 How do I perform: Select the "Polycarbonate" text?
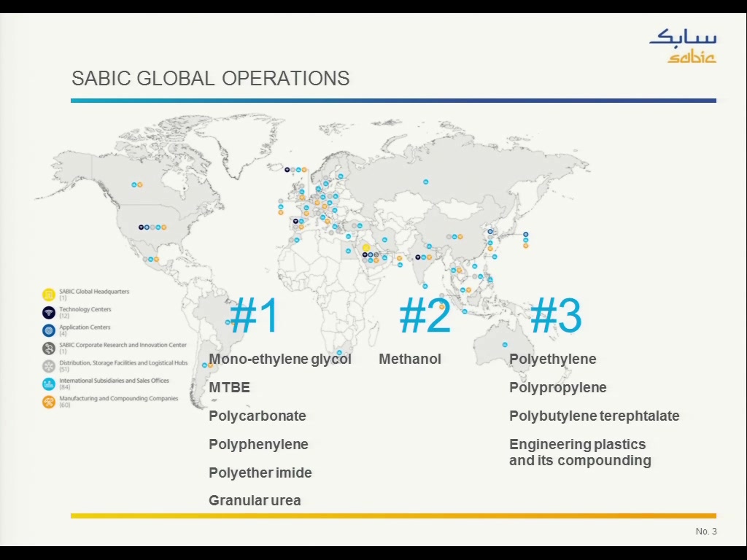click(258, 416)
